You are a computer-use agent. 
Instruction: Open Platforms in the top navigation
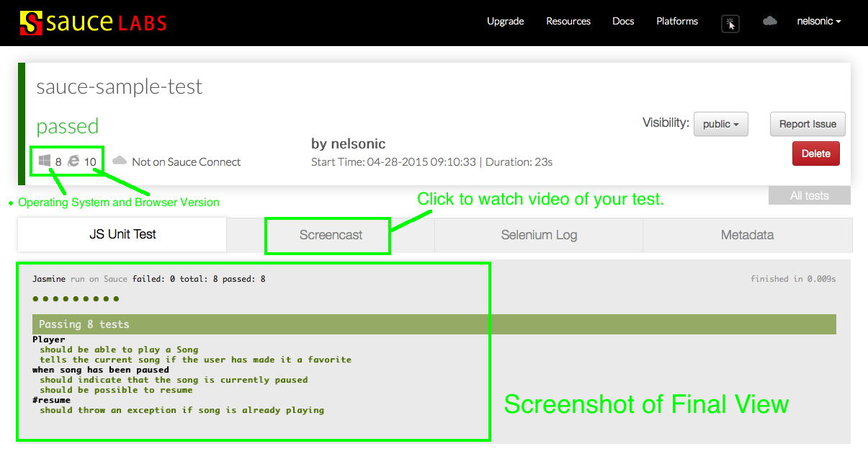point(677,22)
